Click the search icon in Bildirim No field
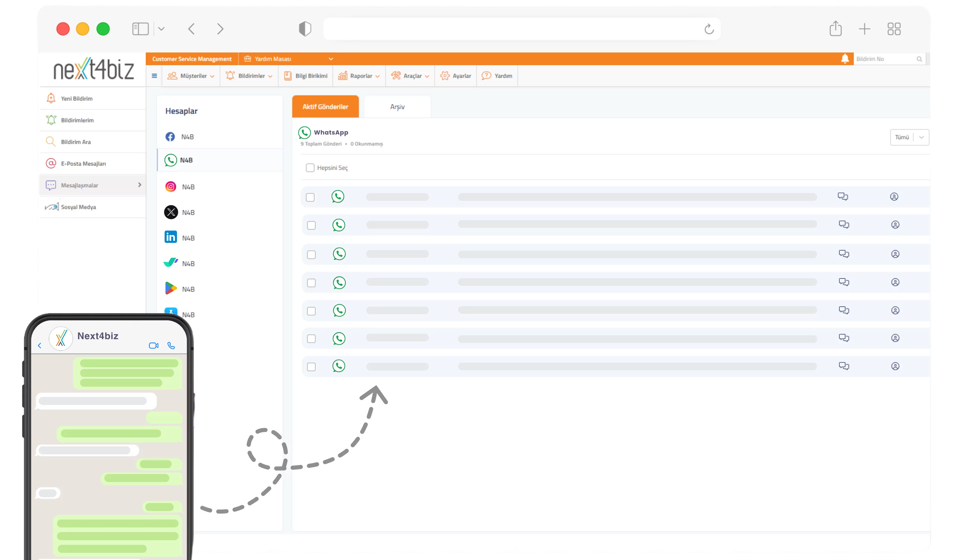Viewport: 970px width, 560px height. [919, 59]
